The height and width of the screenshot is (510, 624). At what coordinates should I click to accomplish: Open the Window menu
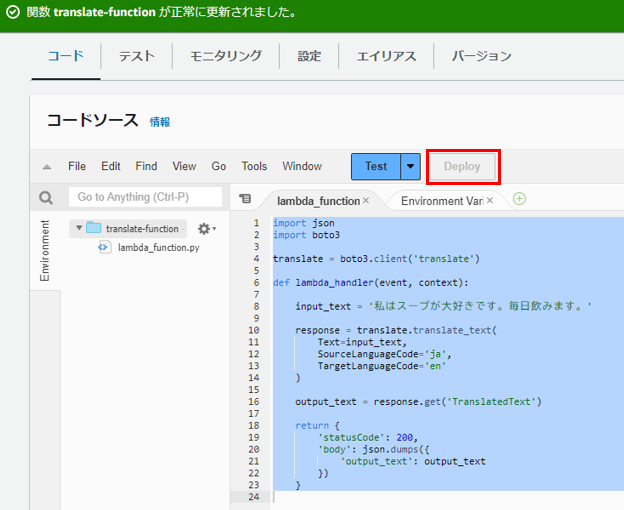(x=302, y=166)
